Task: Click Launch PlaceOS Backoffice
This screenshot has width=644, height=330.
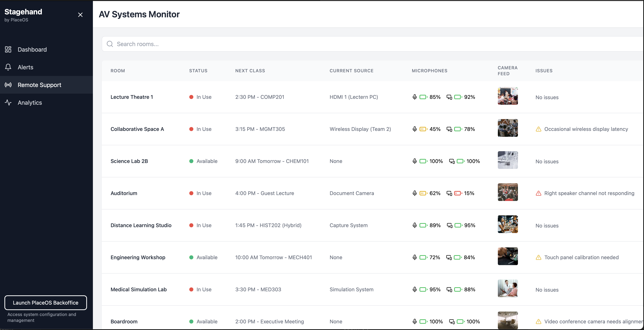Action: click(x=46, y=303)
